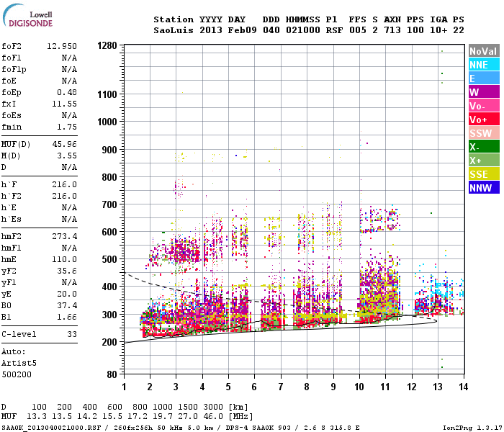Click the M(D) value 3.55

coord(67,156)
